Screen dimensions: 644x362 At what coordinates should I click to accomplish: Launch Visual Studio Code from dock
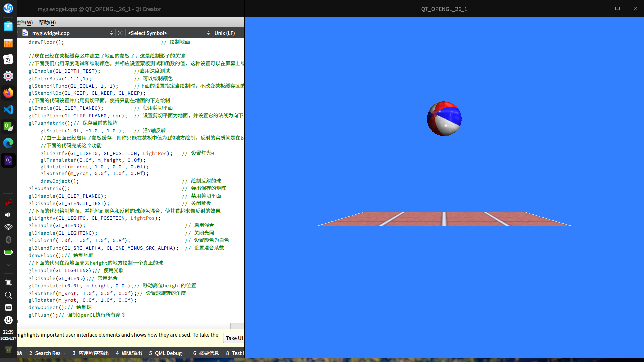[x=8, y=110]
